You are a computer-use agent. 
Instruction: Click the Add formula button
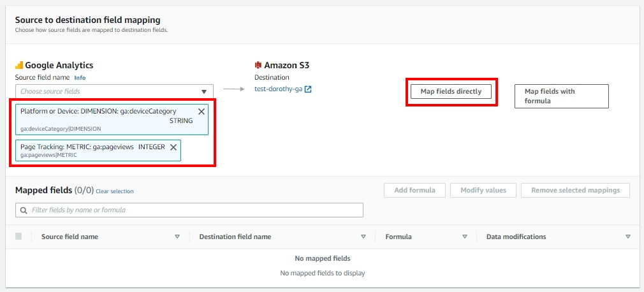(414, 190)
